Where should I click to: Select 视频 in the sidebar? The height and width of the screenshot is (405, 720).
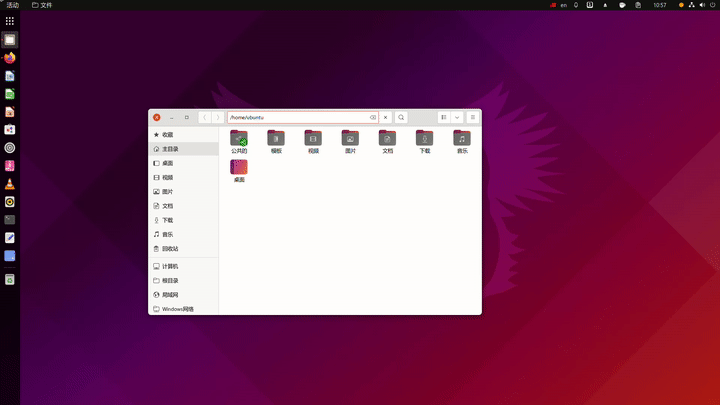(x=184, y=178)
